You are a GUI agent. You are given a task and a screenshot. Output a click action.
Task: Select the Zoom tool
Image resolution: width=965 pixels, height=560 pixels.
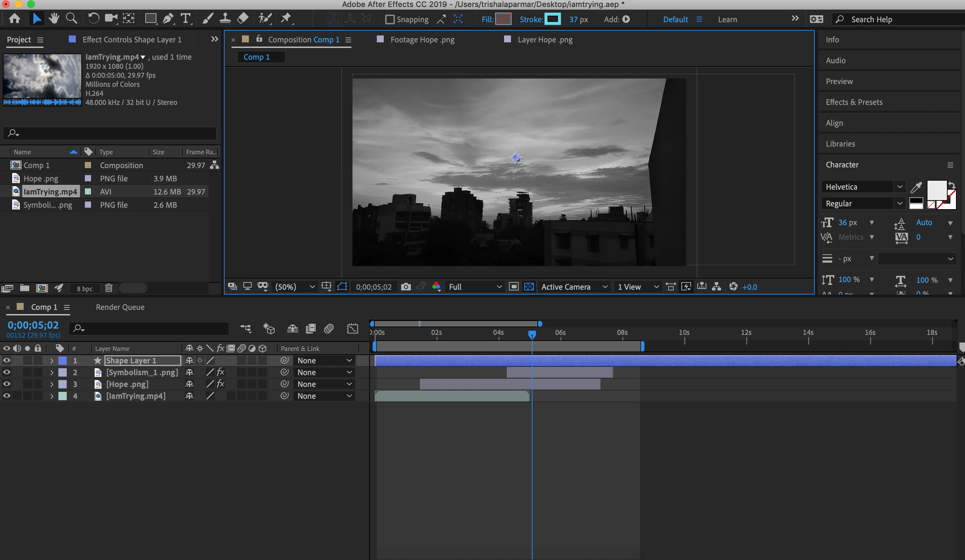coord(71,19)
